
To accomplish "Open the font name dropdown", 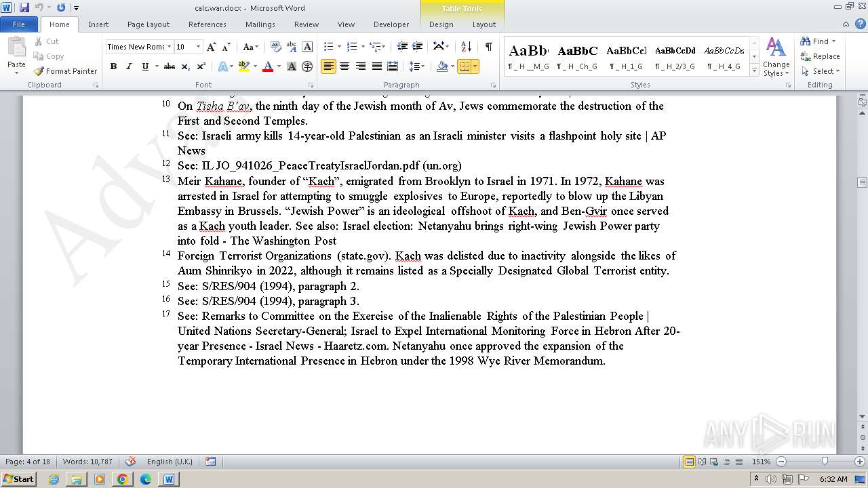I will 169,47.
